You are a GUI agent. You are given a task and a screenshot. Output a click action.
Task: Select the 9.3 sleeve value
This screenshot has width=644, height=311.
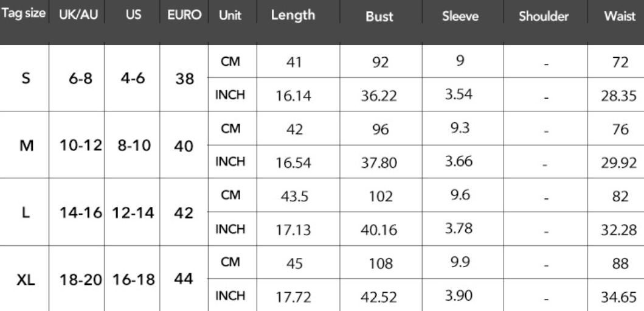(460, 130)
